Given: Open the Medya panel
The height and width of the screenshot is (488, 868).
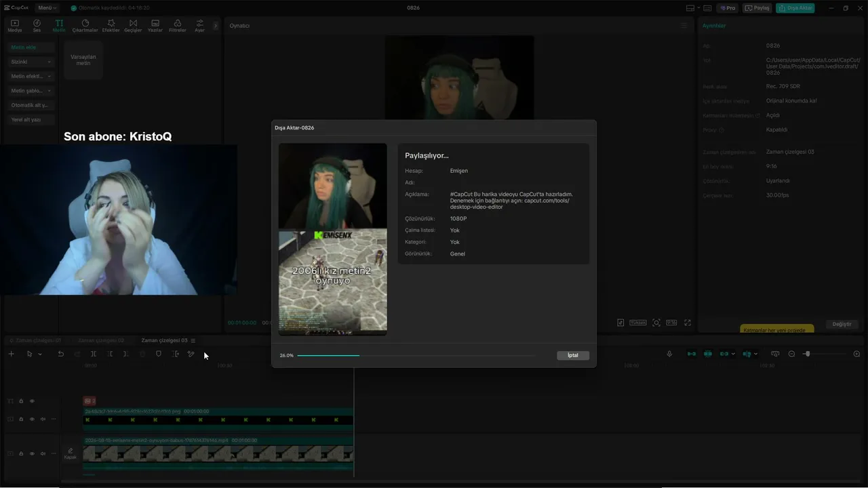Looking at the screenshot, I should [14, 26].
